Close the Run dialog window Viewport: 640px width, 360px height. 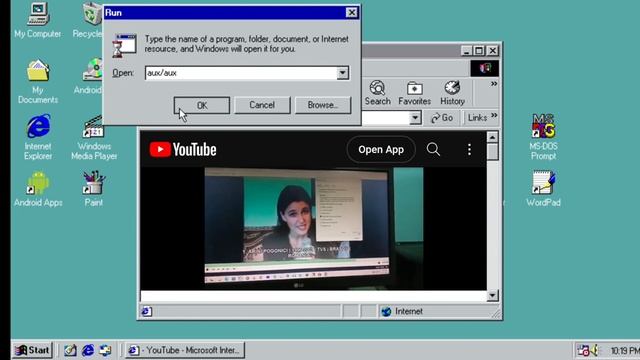[x=351, y=13]
